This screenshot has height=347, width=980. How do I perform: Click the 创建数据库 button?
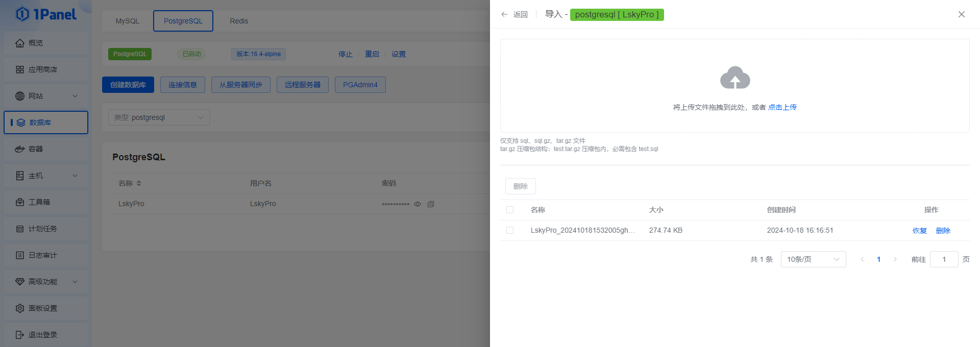pyautogui.click(x=128, y=85)
